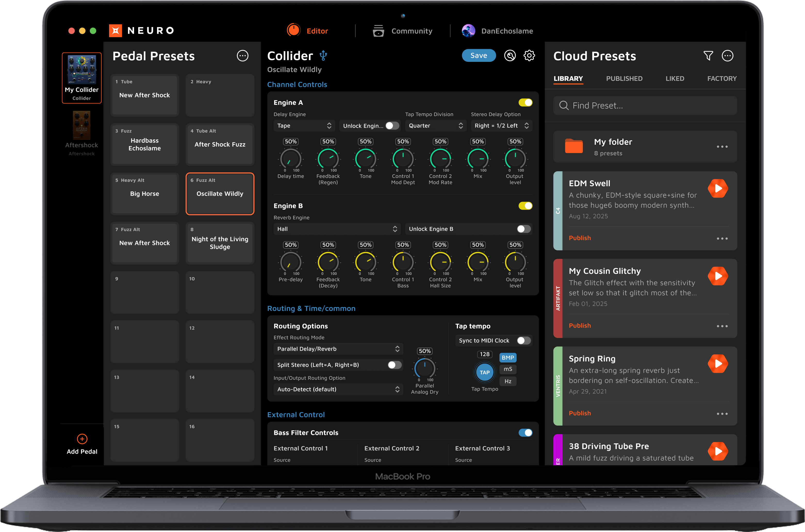
Task: Click the filter icon in Cloud Presets
Action: click(x=708, y=56)
